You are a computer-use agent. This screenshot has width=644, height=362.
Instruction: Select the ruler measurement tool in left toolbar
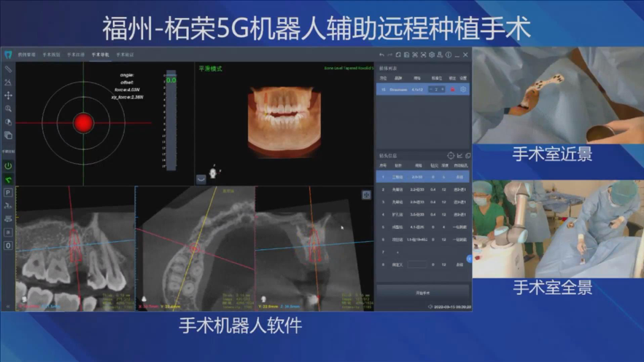8,69
